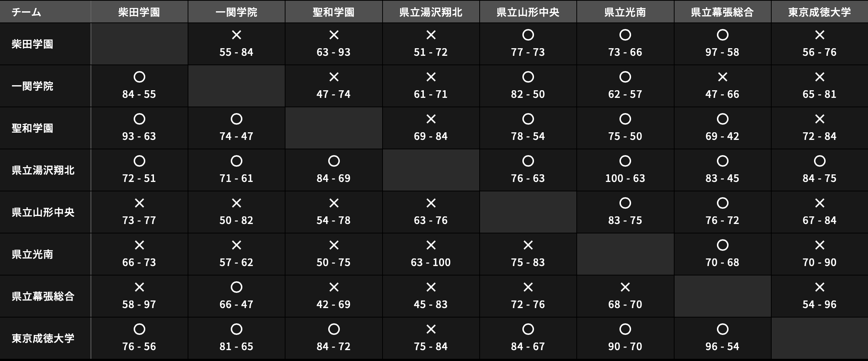Click the 県立湯沢翔北 column header
Screen dimensions: 868x361
(x=431, y=12)
